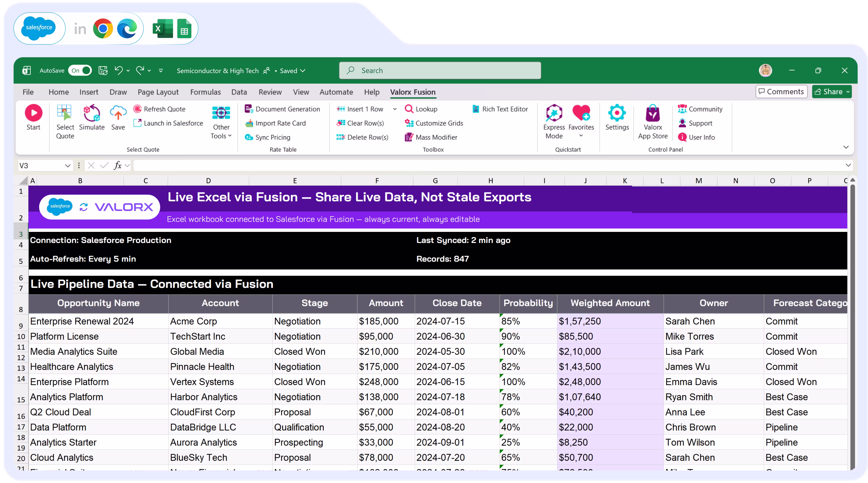The image size is (868, 483).
Task: Run the Simulate tool
Action: [92, 117]
